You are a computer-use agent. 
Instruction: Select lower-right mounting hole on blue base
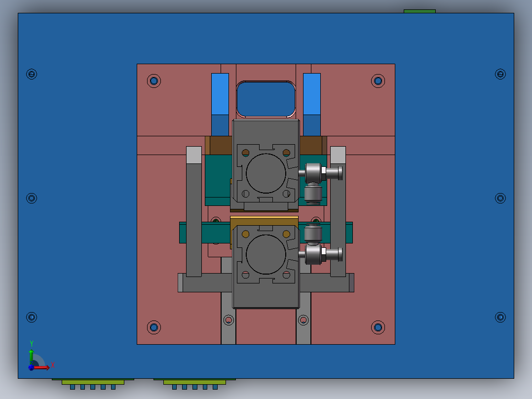(500, 317)
